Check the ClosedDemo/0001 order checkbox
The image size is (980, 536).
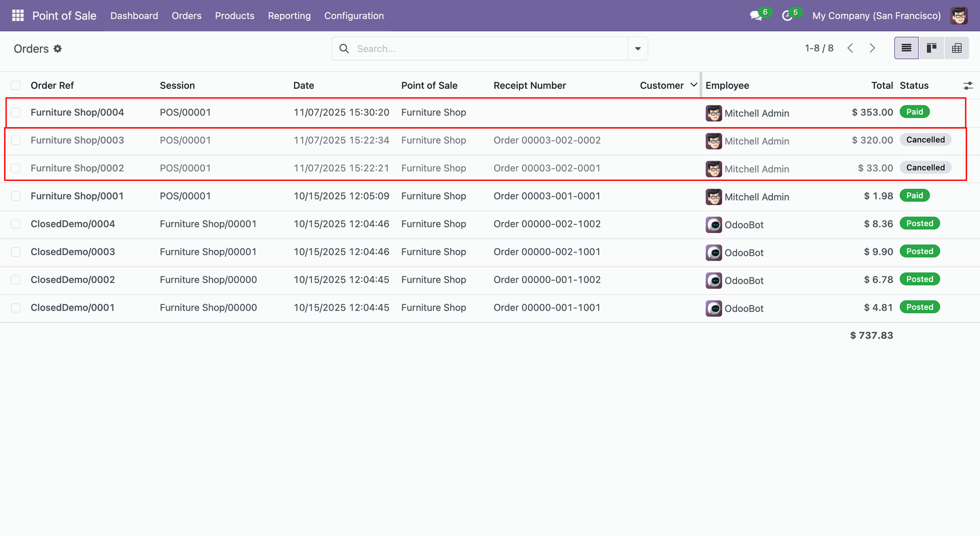[16, 308]
